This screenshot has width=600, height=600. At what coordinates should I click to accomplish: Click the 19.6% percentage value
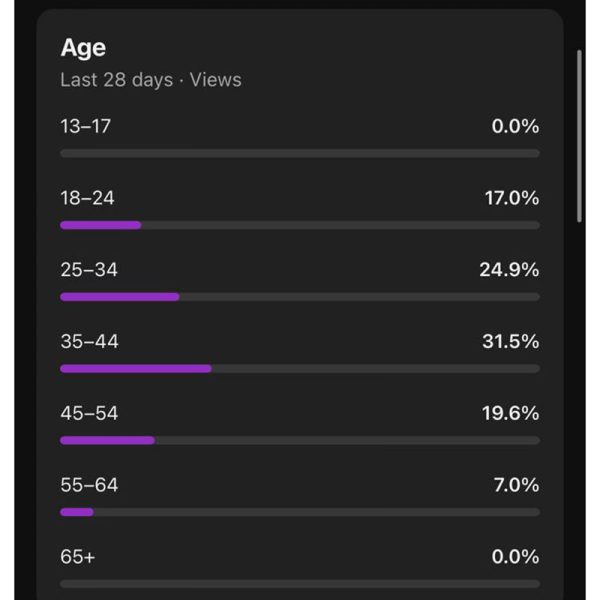(x=510, y=413)
